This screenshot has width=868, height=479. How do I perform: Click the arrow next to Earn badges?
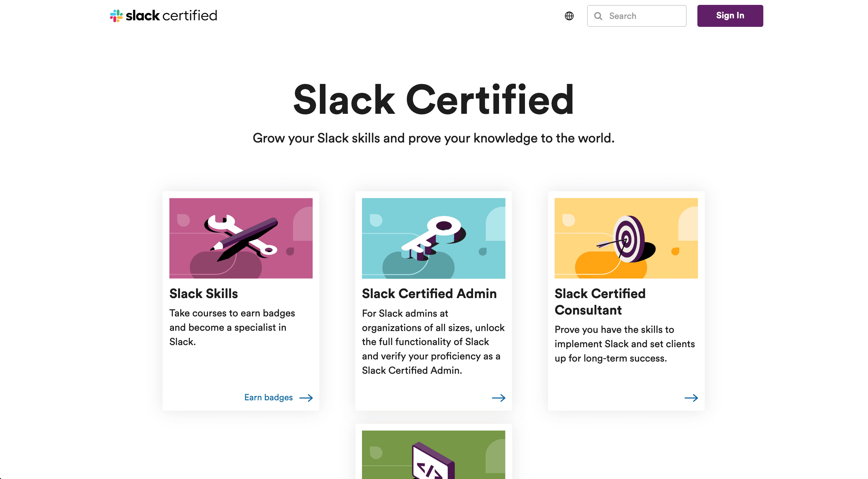point(306,398)
